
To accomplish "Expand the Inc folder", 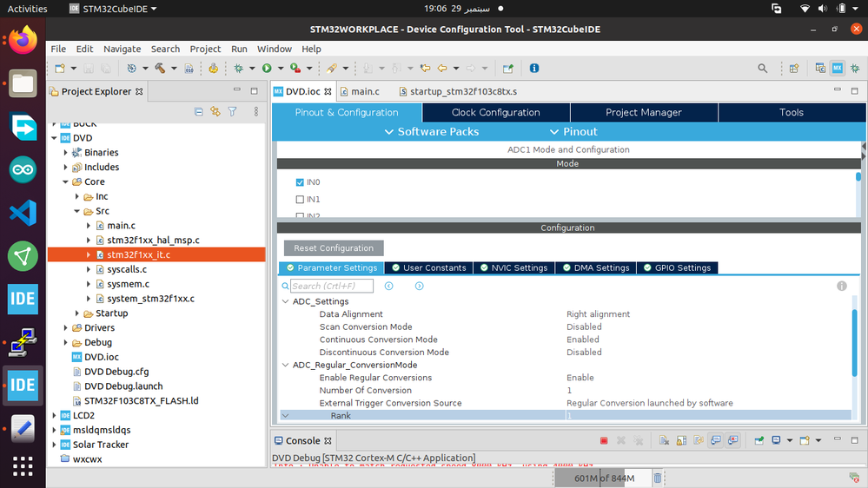I will (x=77, y=196).
